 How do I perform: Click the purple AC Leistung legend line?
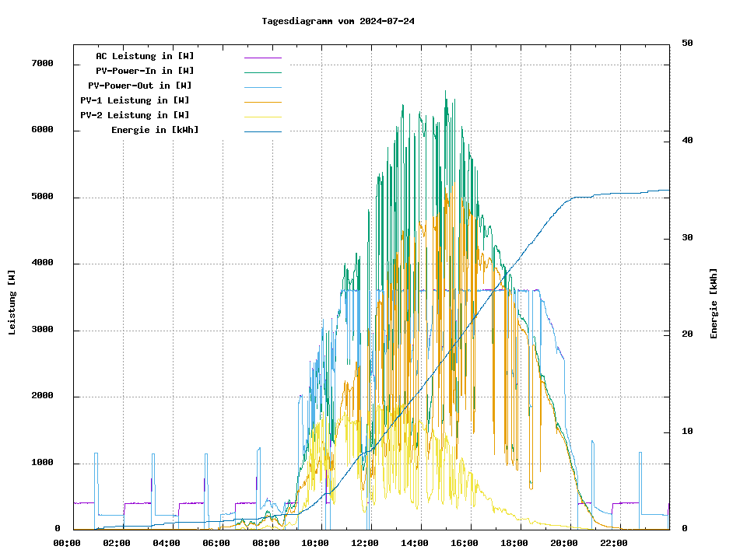click(262, 57)
